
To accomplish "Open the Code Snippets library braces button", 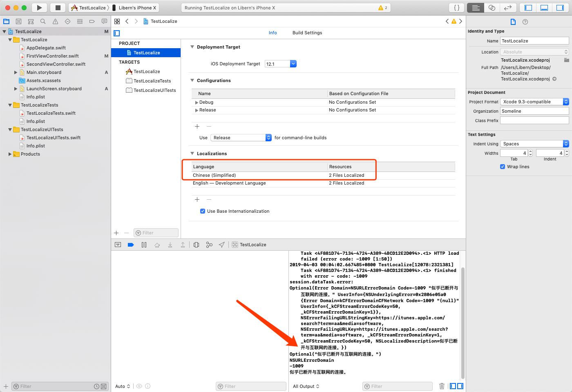I will (457, 8).
